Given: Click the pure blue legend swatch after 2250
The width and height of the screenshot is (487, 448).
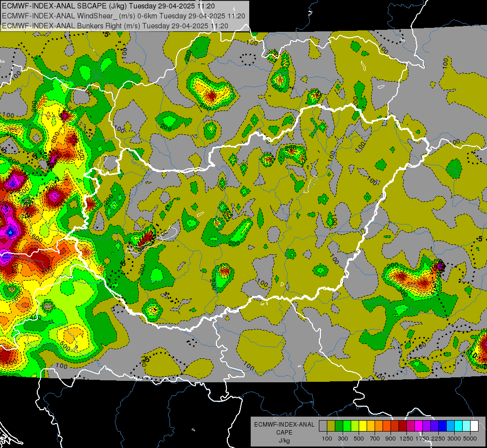Looking at the screenshot, I should [443, 426].
